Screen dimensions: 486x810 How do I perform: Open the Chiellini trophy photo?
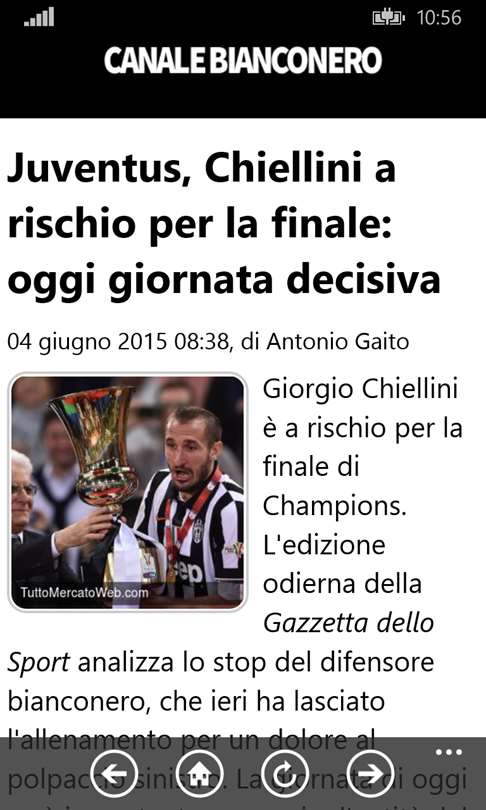pyautogui.click(x=128, y=492)
